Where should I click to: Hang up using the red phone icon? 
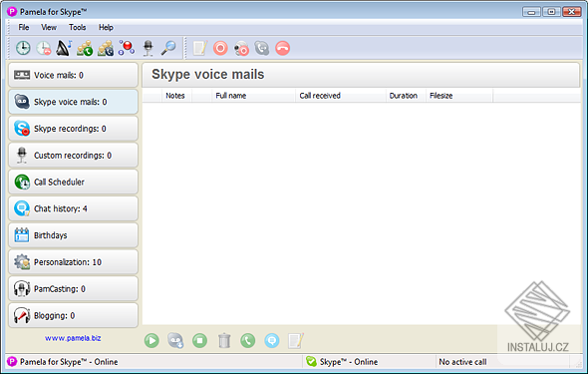(x=282, y=48)
